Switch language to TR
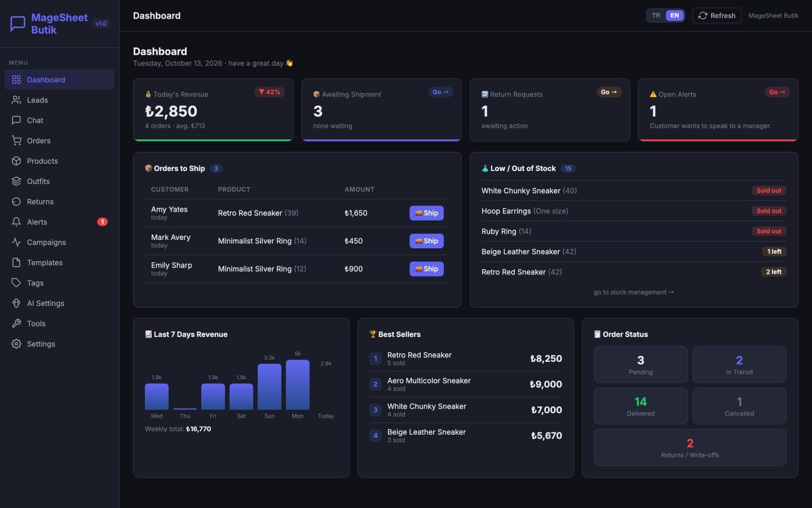Screen dimensions: 812x508 point(656,16)
